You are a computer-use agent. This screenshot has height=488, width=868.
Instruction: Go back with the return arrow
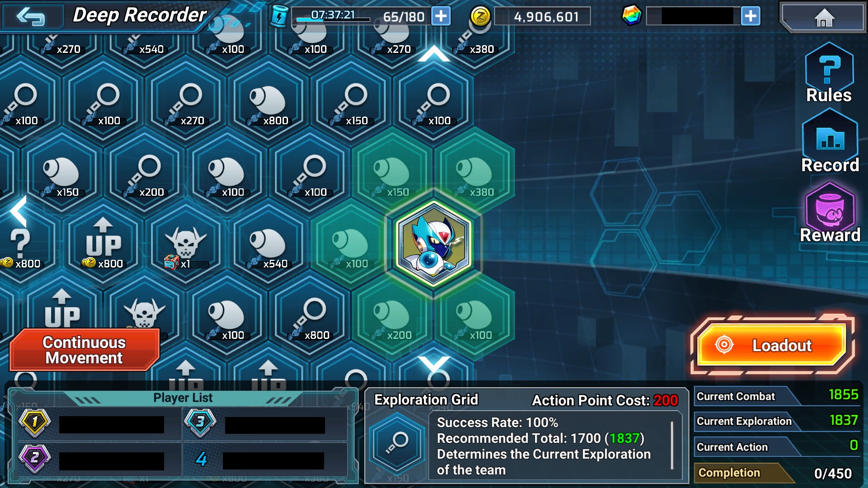(30, 17)
